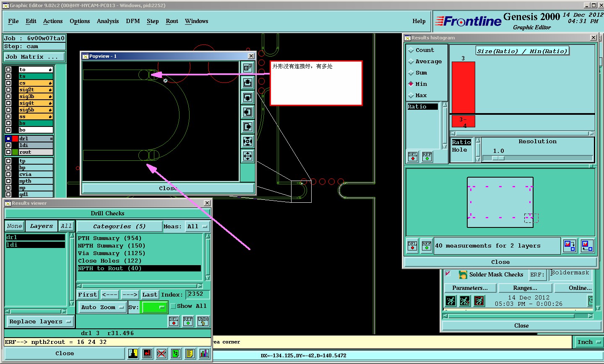Screen dimensions: 604x364
Task: Click the top icon in Popview side toolbar
Action: point(248,68)
